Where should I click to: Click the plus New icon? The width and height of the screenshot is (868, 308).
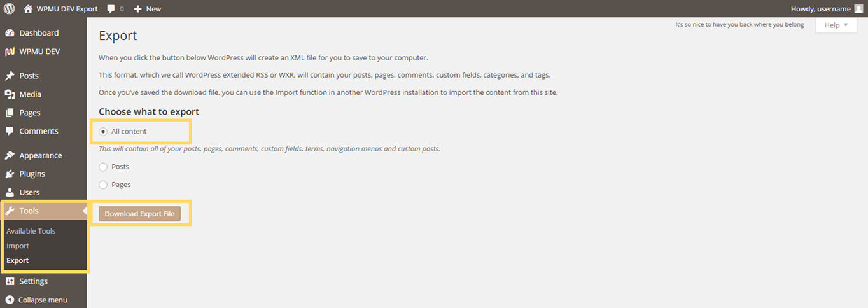[137, 9]
